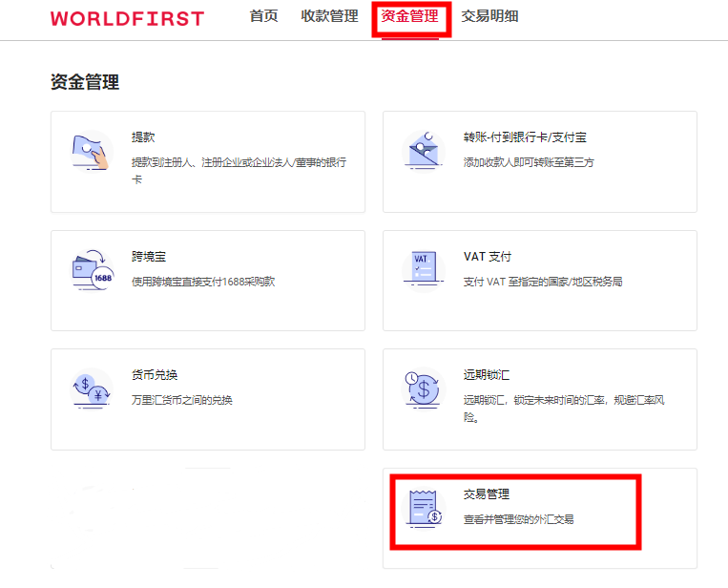Select the 跨境宝 title text

[149, 257]
